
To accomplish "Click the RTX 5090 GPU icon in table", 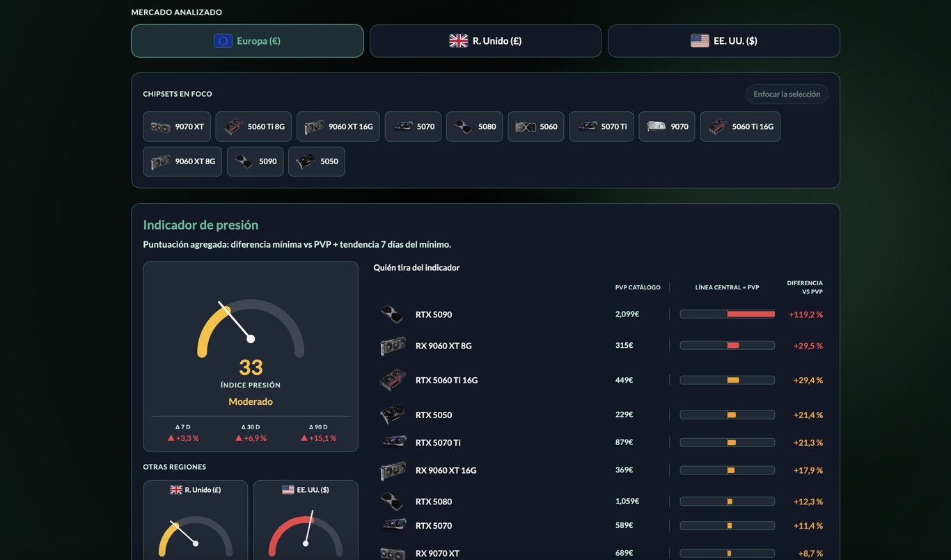I will [393, 314].
